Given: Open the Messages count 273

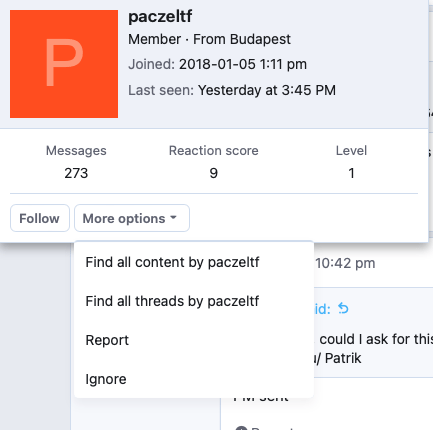Looking at the screenshot, I should [x=76, y=173].
